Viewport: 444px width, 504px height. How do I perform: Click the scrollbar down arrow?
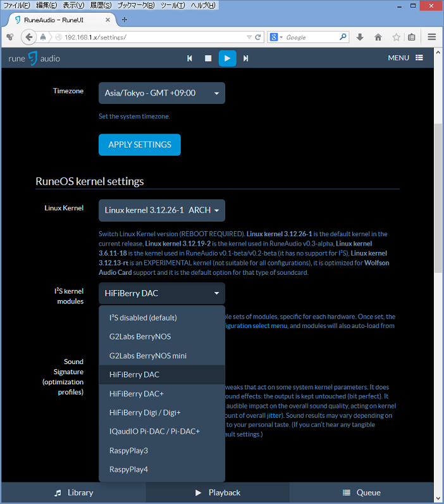438,498
